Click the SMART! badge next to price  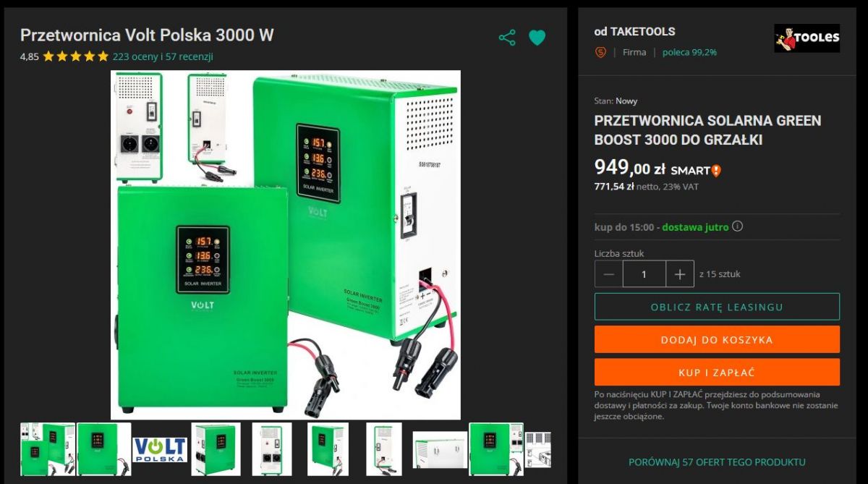[x=696, y=171]
